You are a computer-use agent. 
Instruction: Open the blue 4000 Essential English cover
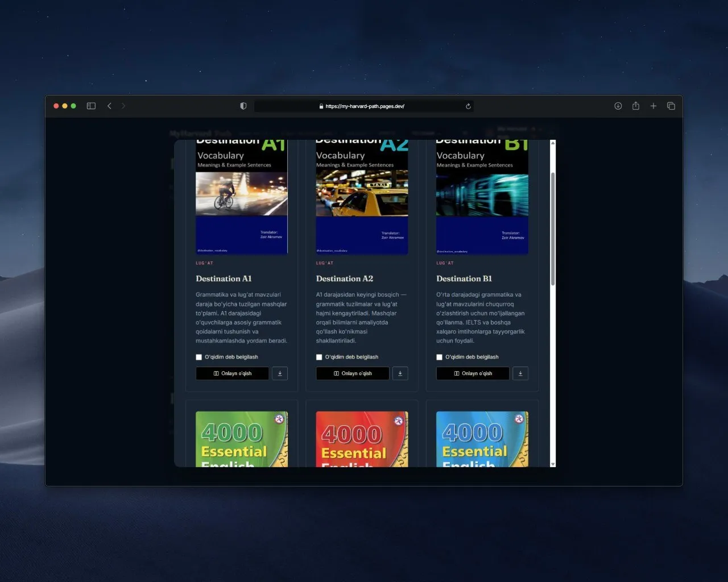click(x=482, y=439)
